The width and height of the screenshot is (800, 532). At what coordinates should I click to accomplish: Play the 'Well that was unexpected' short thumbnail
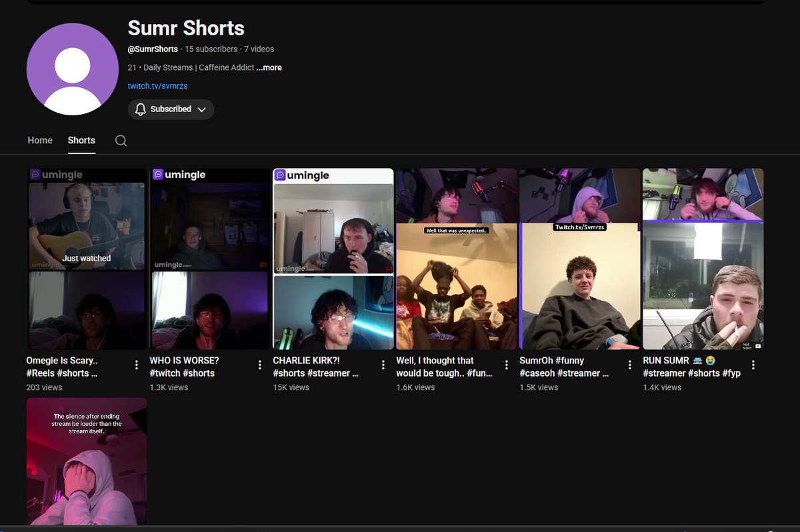click(457, 259)
